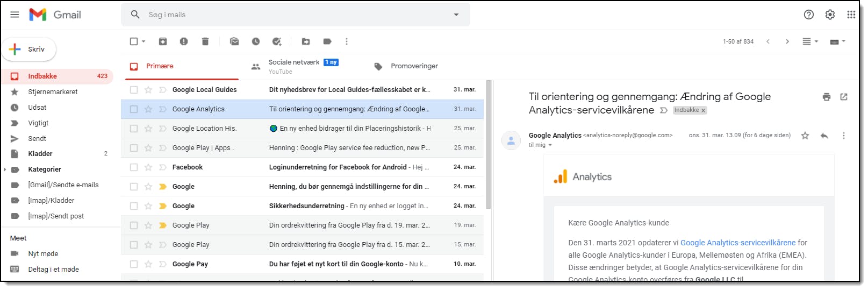Open the Google apps grid

click(851, 15)
